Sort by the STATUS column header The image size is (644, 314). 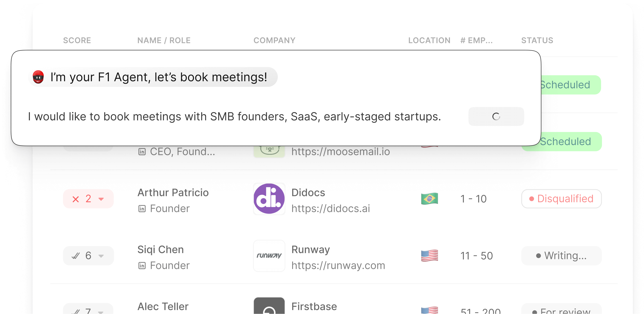point(537,40)
